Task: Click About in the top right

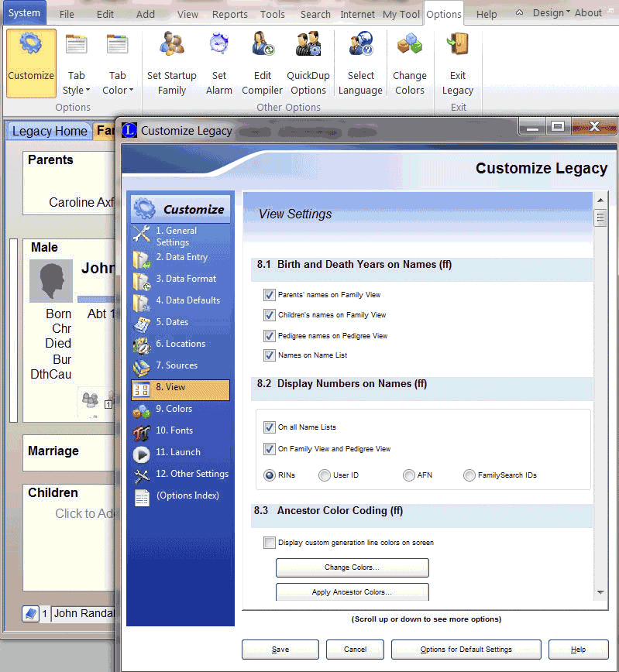Action: (x=588, y=13)
